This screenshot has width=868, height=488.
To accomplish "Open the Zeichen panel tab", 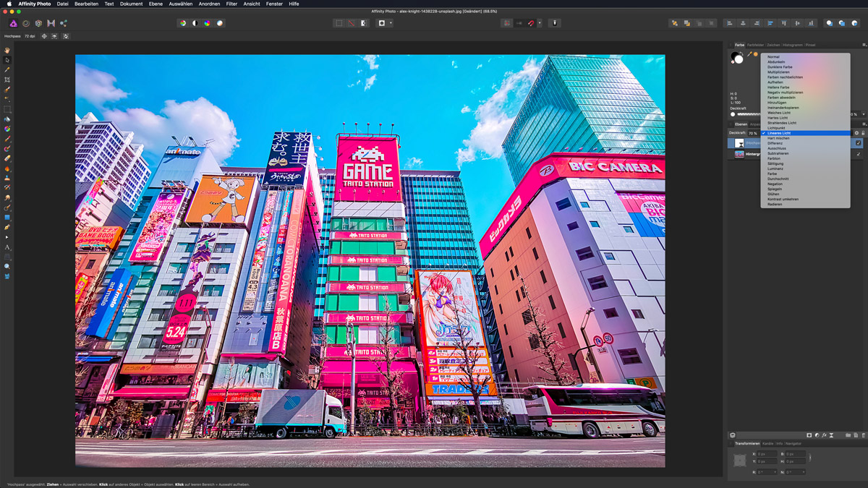I will pos(774,45).
